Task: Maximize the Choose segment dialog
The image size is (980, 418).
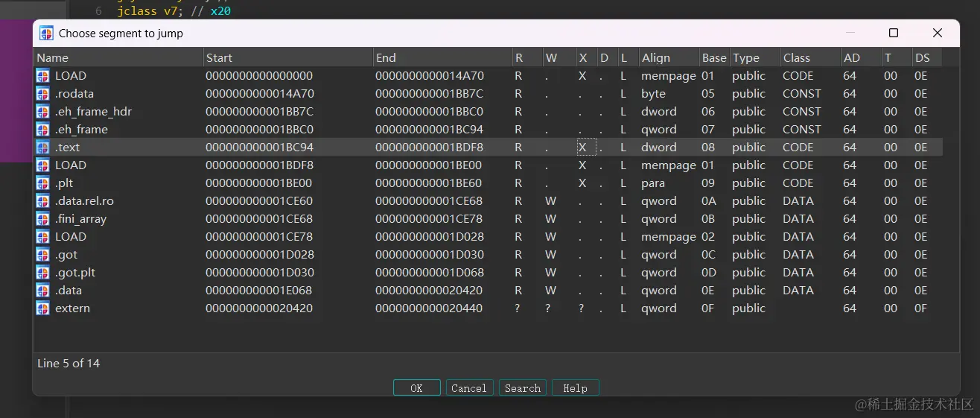Action: (x=894, y=33)
